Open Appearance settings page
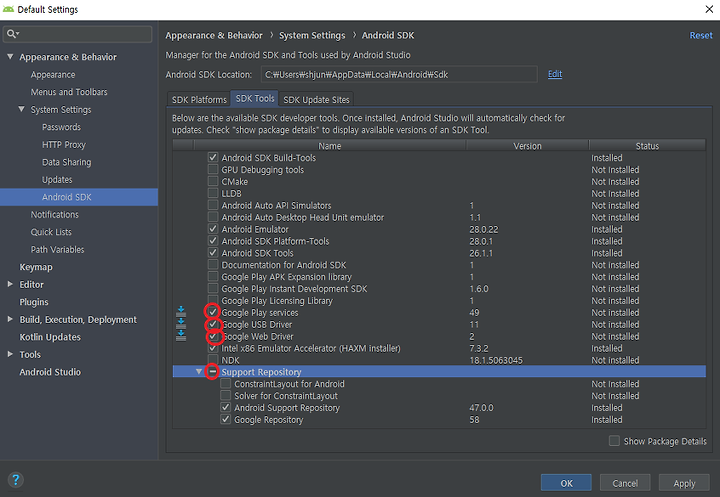Viewport: 720px width, 497px height. coord(53,74)
